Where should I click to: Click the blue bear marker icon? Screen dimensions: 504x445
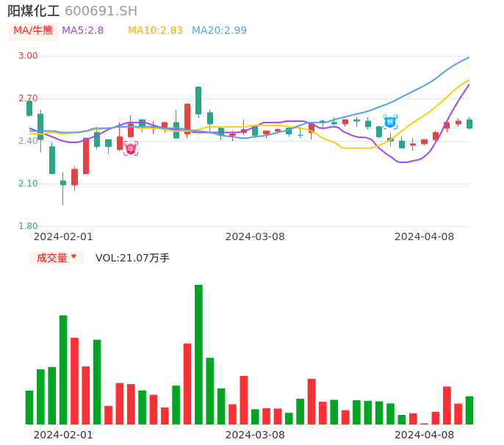click(390, 122)
